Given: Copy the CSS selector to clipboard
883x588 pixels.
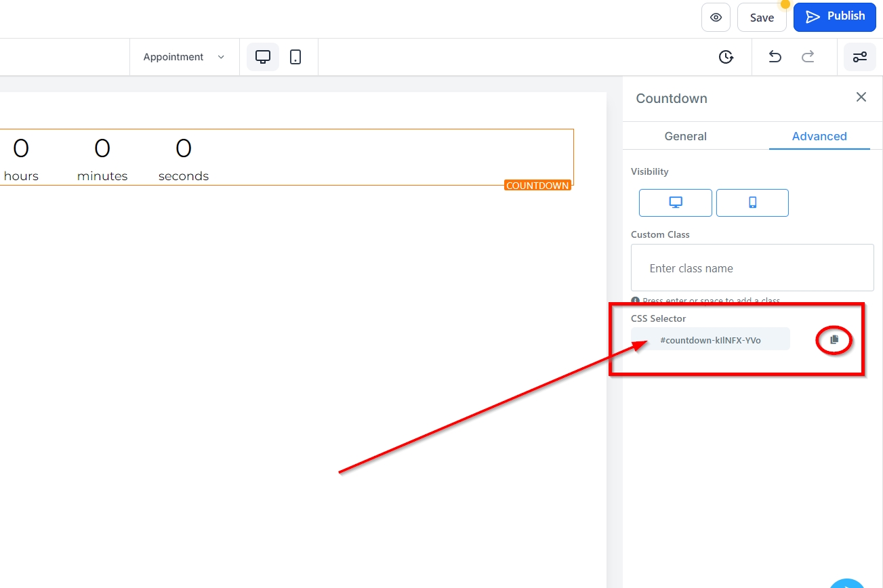Looking at the screenshot, I should click(834, 339).
